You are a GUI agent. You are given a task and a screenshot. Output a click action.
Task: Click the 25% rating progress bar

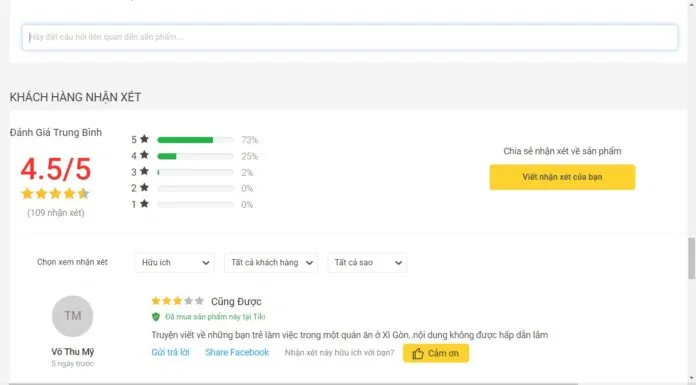pos(195,156)
